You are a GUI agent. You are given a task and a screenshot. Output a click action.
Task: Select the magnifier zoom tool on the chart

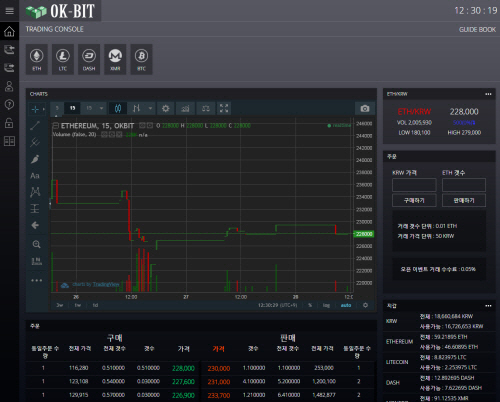point(36,244)
